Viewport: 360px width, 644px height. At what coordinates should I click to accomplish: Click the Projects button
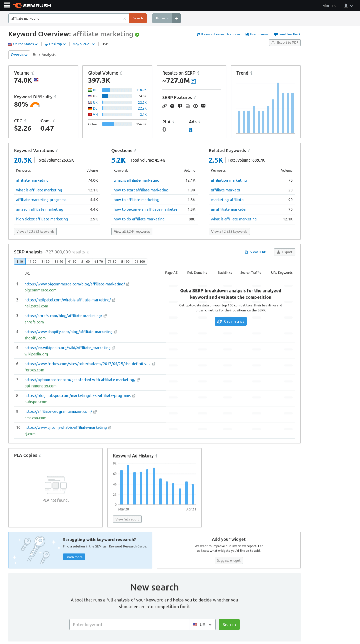tap(162, 18)
